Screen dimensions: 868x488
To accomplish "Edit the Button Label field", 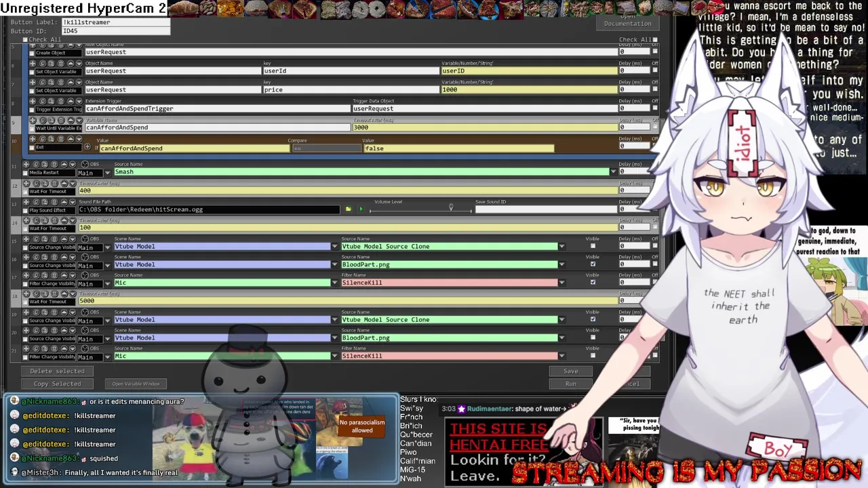I will 116,22.
